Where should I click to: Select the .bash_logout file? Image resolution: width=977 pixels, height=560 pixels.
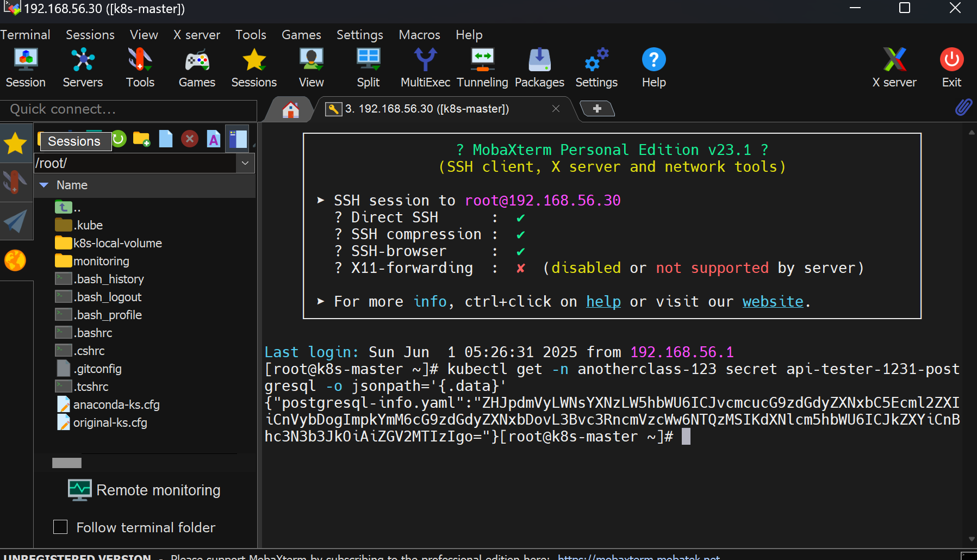pyautogui.click(x=98, y=297)
